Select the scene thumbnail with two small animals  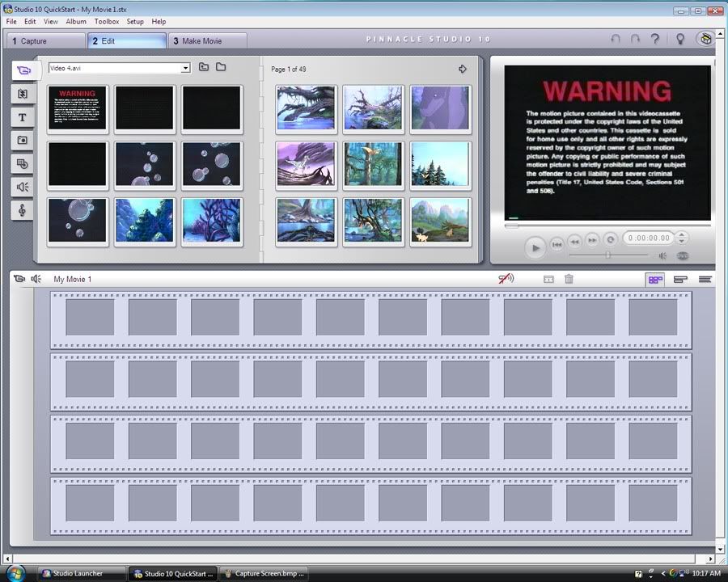(440, 221)
